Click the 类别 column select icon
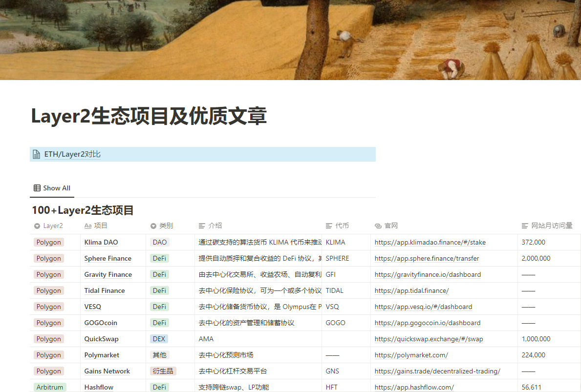The height and width of the screenshot is (392, 581). [153, 226]
